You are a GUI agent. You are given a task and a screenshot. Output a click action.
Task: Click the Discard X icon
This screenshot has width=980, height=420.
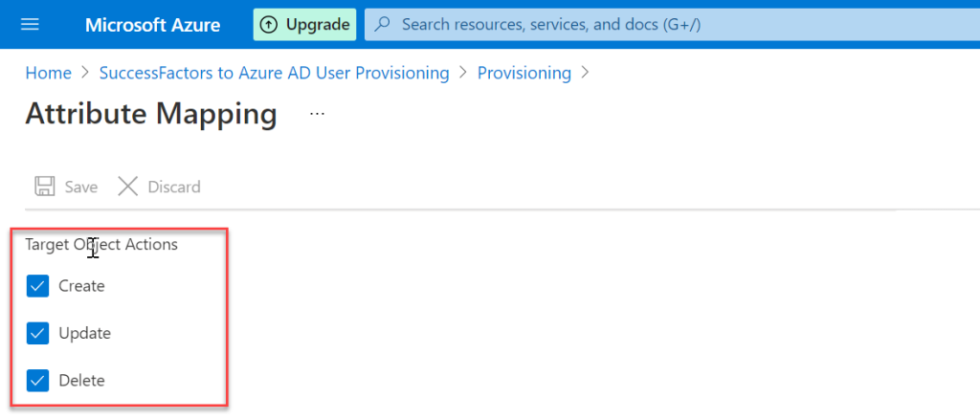[x=128, y=187]
